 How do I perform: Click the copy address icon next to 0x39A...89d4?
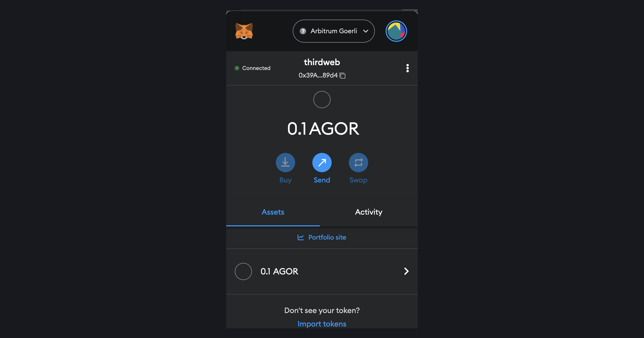pyautogui.click(x=343, y=75)
